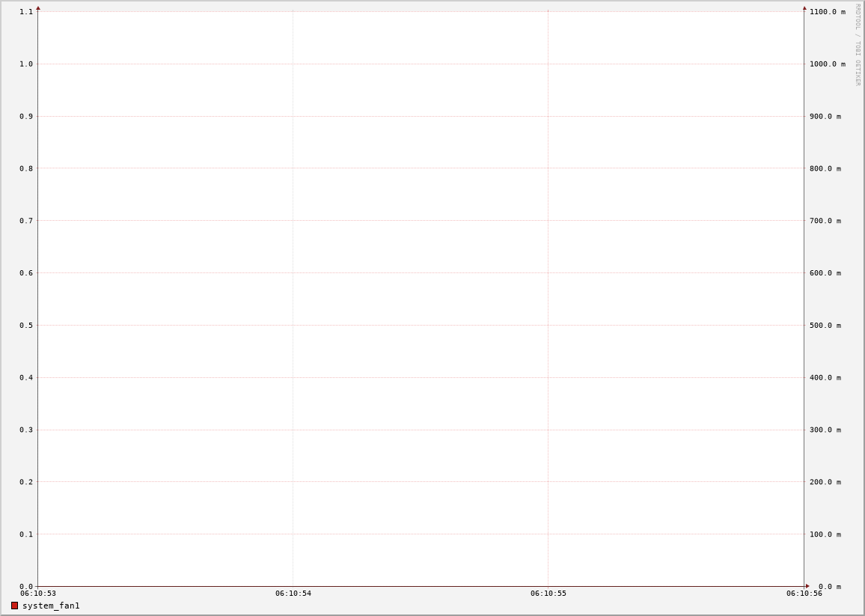The image size is (865, 616).
Task: Select the system_fan1 legend label text
Action: point(51,606)
